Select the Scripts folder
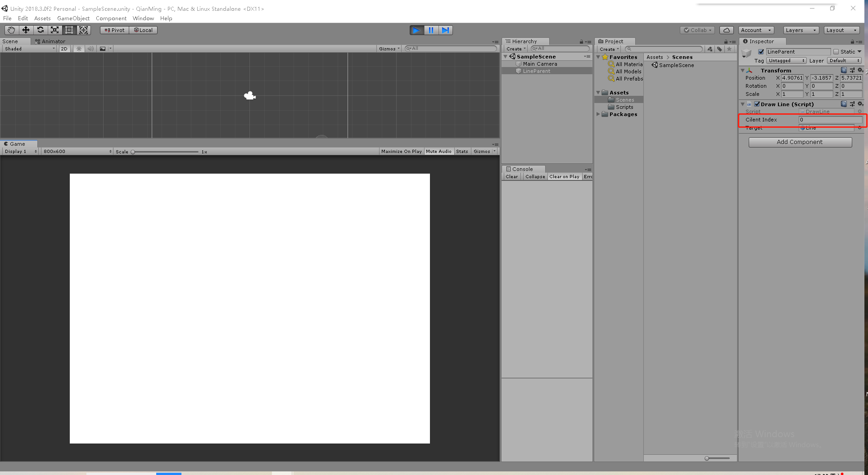This screenshot has height=475, width=868. pyautogui.click(x=624, y=107)
